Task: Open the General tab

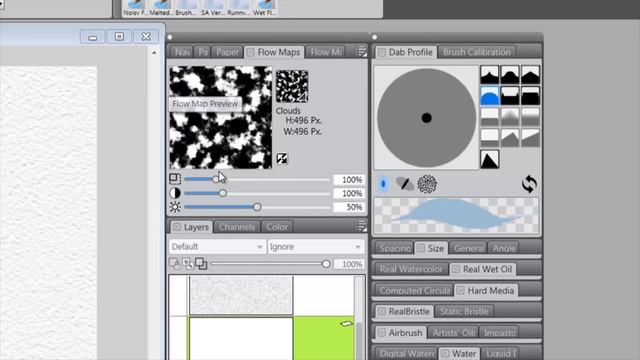Action: [469, 248]
